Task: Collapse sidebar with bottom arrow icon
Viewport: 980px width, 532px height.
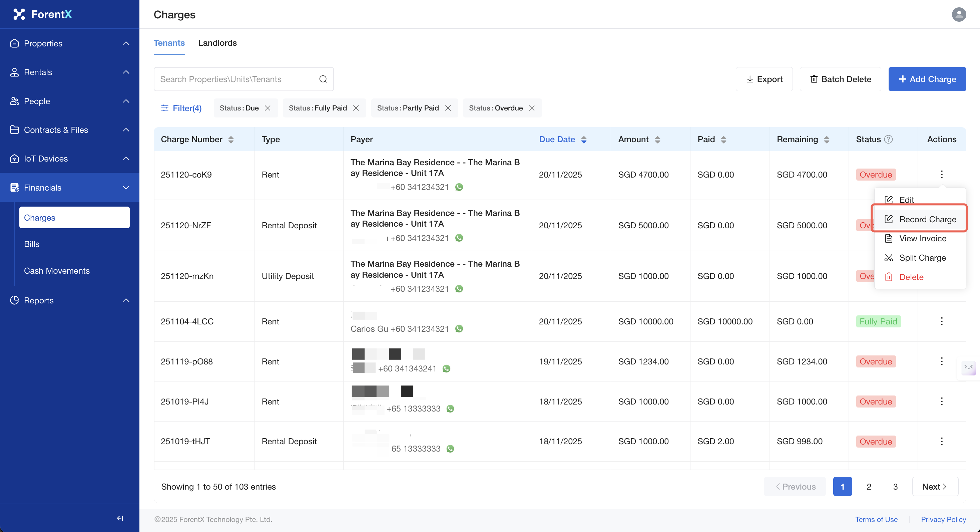Action: click(120, 518)
